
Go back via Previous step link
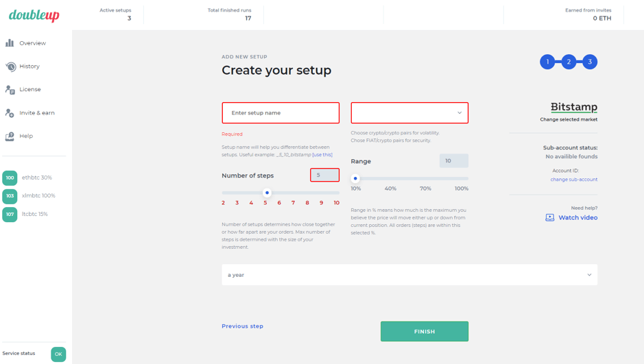coord(242,326)
